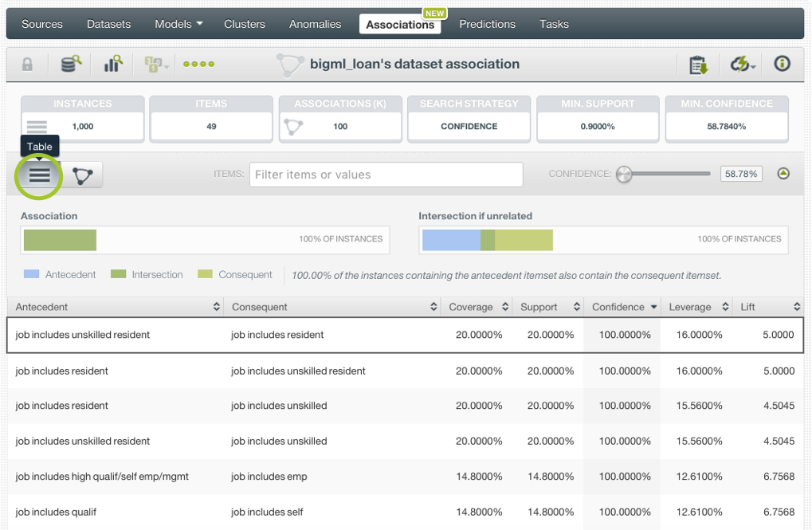The height and width of the screenshot is (530, 812).
Task: Click consequent 'job includes self'
Action: (x=267, y=512)
